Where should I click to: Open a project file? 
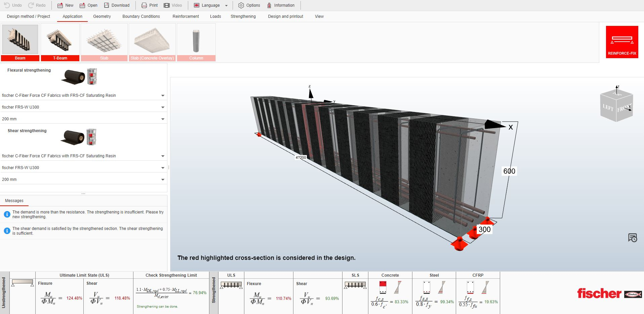[88, 5]
